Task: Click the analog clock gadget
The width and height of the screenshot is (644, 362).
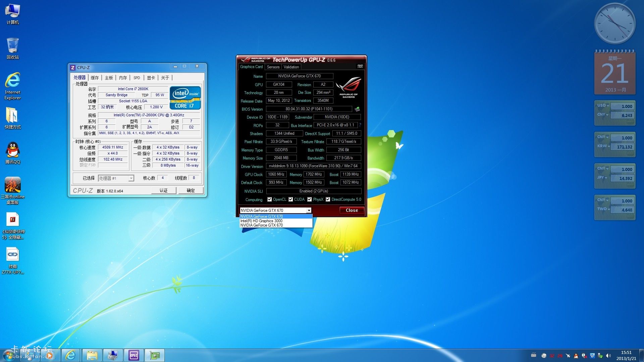Action: click(615, 23)
